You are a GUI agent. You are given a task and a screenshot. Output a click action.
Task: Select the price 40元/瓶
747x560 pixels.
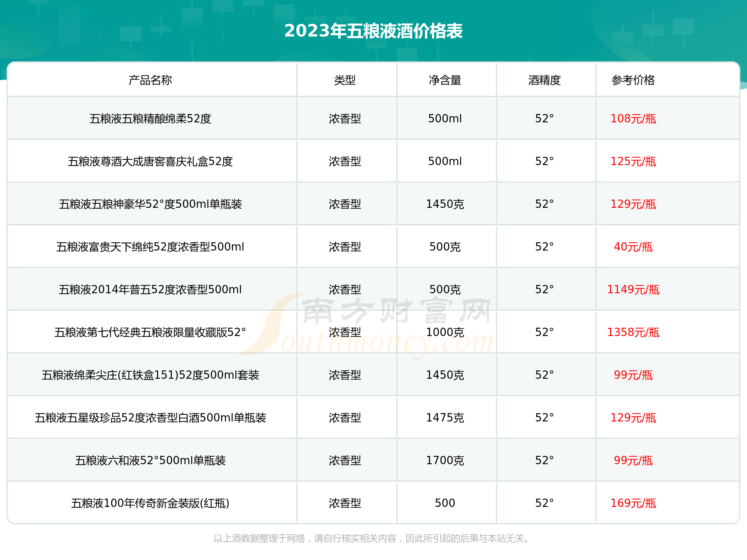pos(633,247)
